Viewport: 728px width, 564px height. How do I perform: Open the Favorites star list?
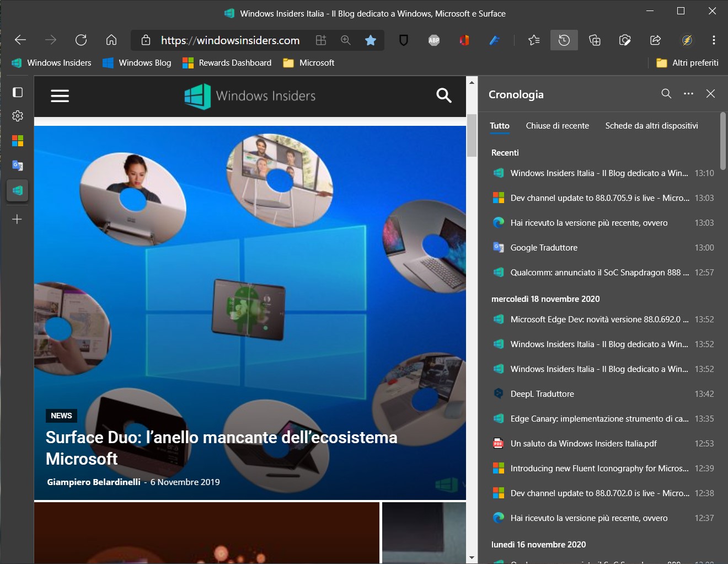(534, 40)
